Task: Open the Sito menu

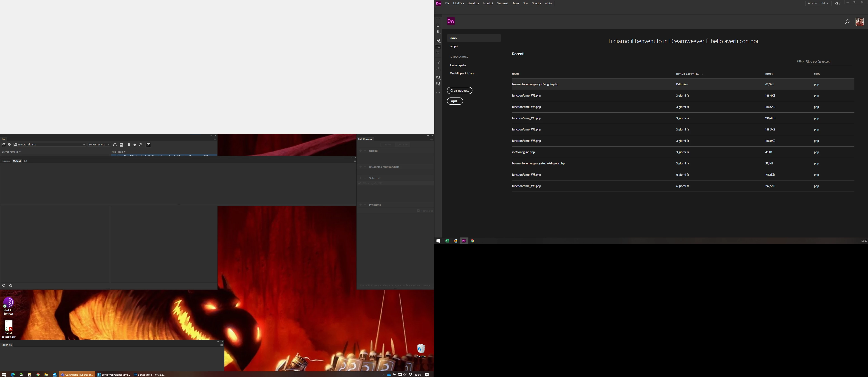Action: coord(525,3)
